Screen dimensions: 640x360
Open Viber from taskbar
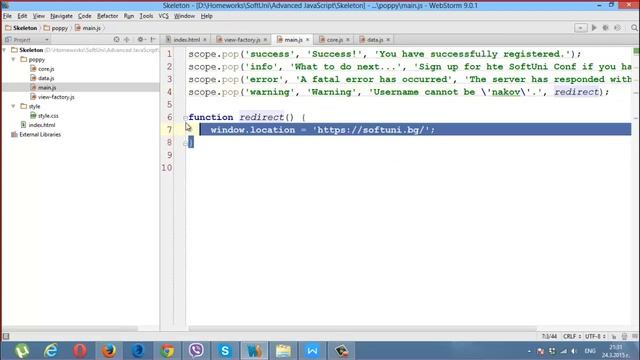pos(196,351)
